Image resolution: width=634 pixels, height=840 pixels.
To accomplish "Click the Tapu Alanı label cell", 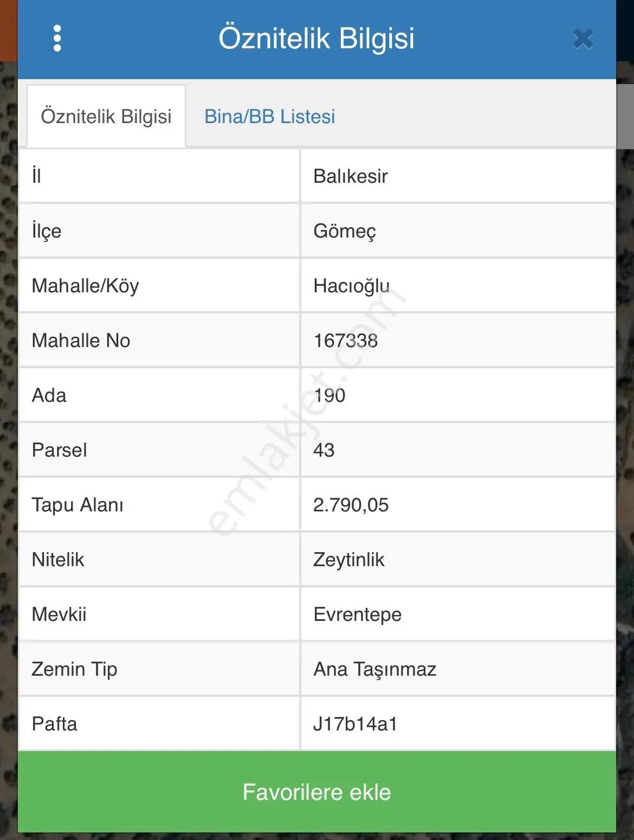I will click(159, 505).
